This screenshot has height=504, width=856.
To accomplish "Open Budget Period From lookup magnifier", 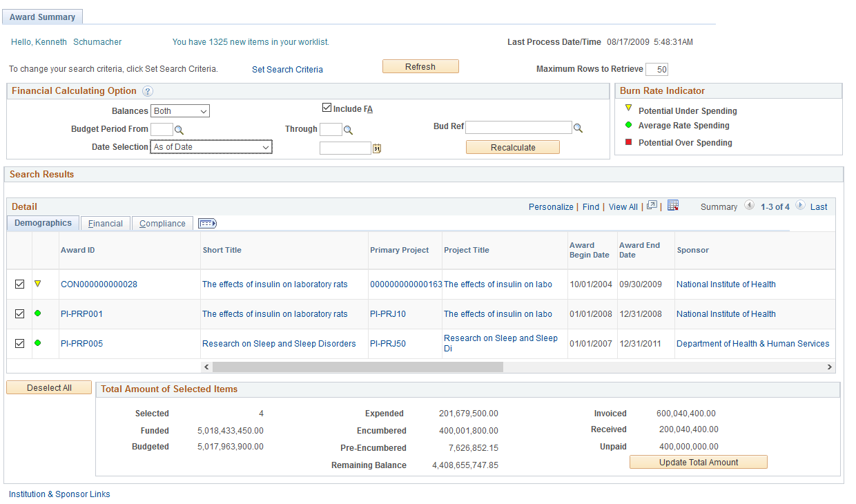I will [x=179, y=130].
